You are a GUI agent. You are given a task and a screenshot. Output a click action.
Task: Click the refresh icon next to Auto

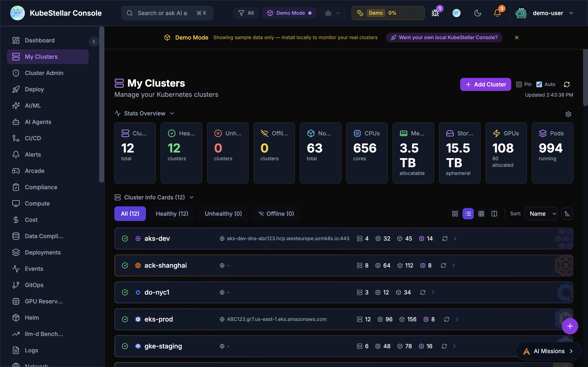point(567,84)
